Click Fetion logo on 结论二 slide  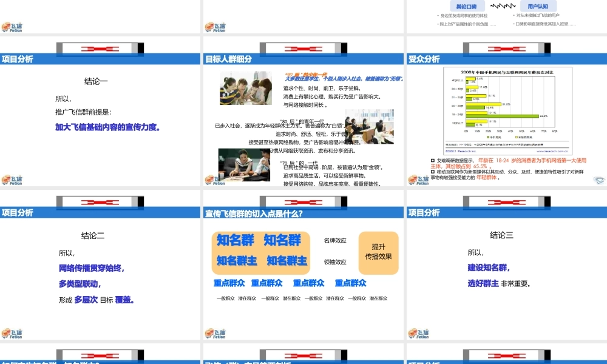tap(12, 334)
